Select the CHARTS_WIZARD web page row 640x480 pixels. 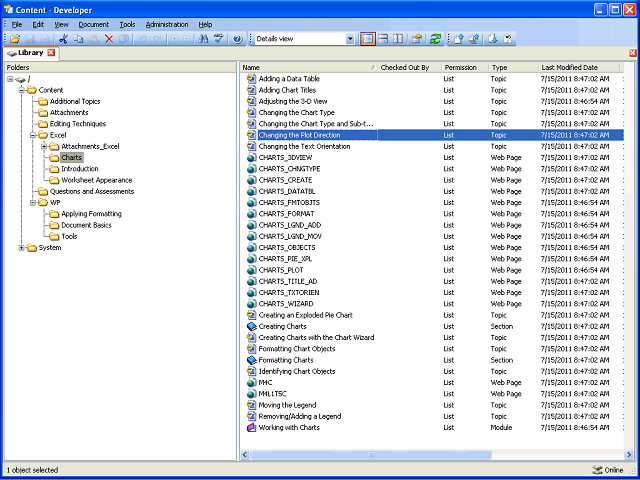pyautogui.click(x=433, y=304)
